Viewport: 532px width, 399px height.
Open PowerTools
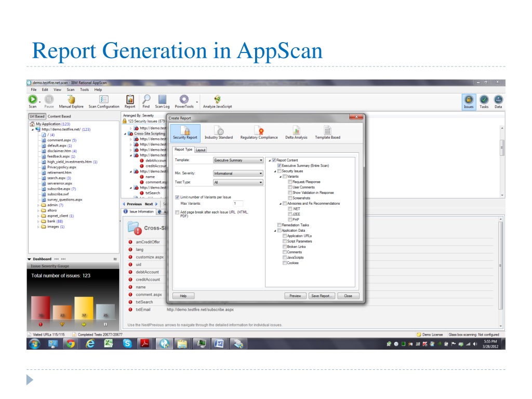[x=184, y=101]
